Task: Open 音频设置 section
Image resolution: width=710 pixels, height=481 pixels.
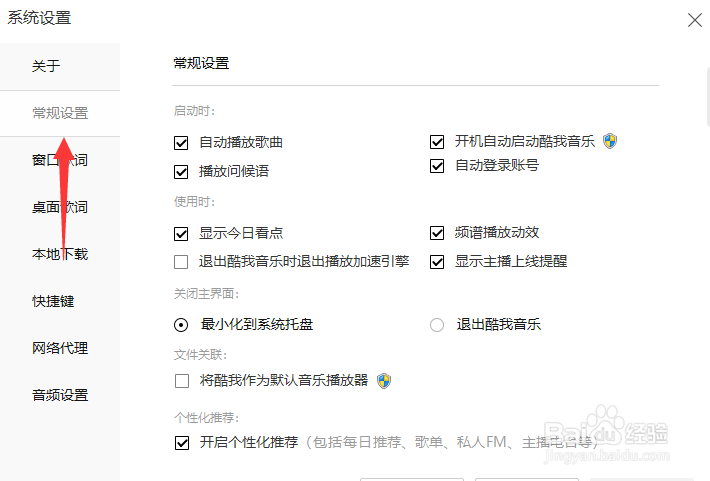Action: [x=60, y=395]
